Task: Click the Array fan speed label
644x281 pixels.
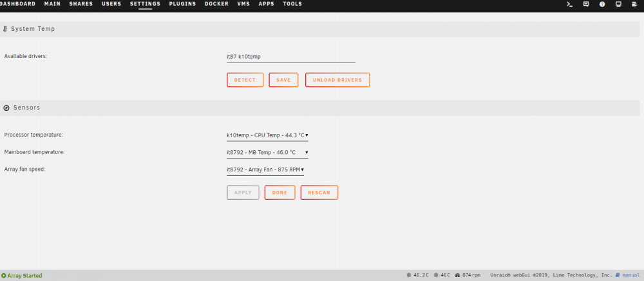Action: (24, 170)
